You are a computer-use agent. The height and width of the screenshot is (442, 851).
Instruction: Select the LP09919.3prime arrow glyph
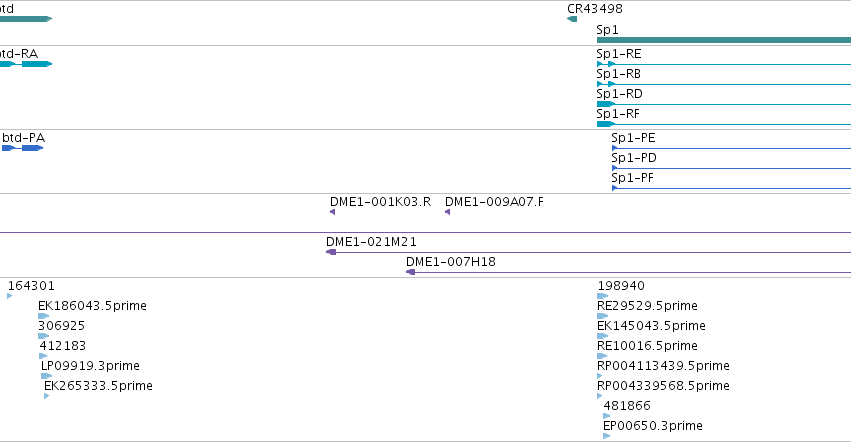[47, 376]
